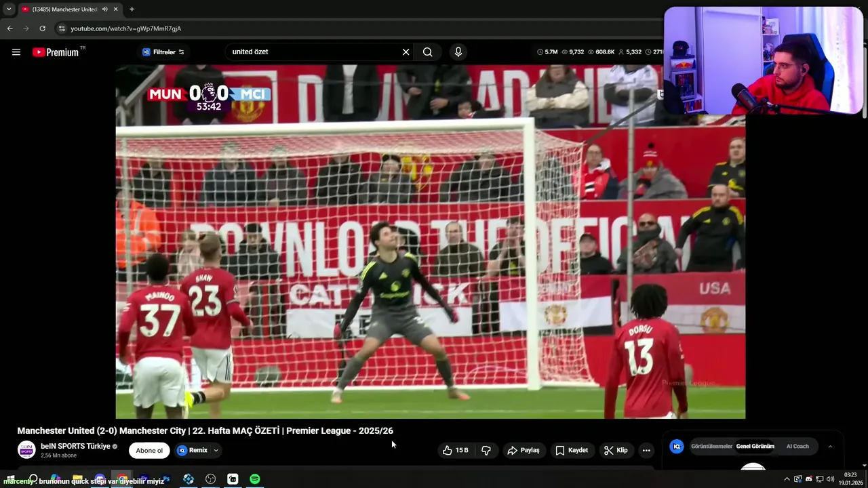Image resolution: width=868 pixels, height=488 pixels.
Task: Check the 9,732 views stat
Action: 573,52
